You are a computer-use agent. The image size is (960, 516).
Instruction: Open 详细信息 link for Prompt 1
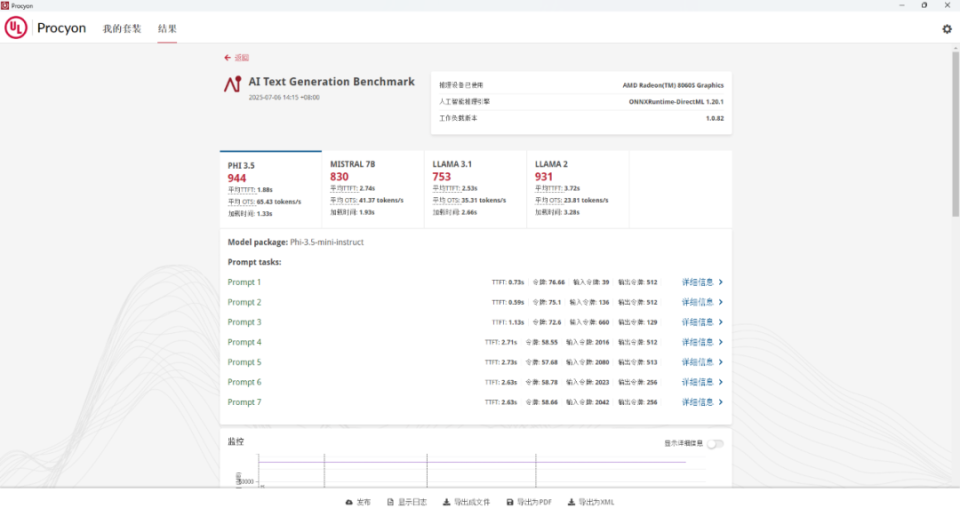click(698, 282)
